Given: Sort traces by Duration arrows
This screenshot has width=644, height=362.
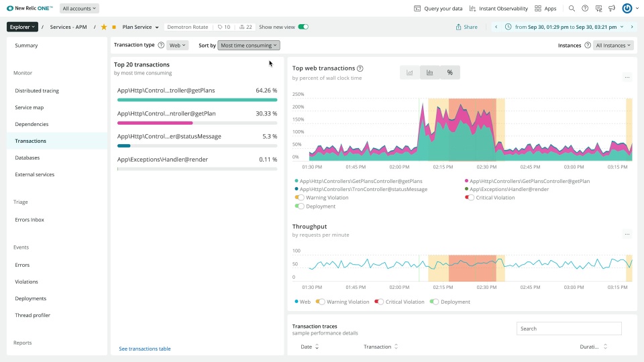Looking at the screenshot, I should point(605,347).
